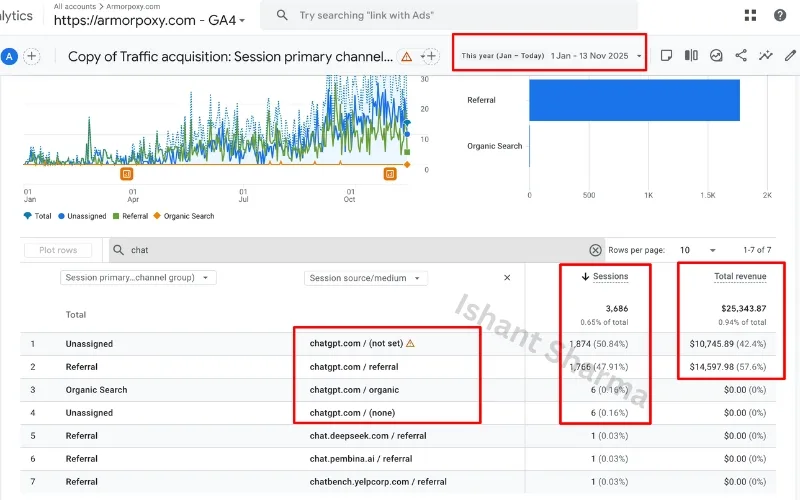Click the report title warning triangle
The width and height of the screenshot is (800, 500).
[406, 57]
